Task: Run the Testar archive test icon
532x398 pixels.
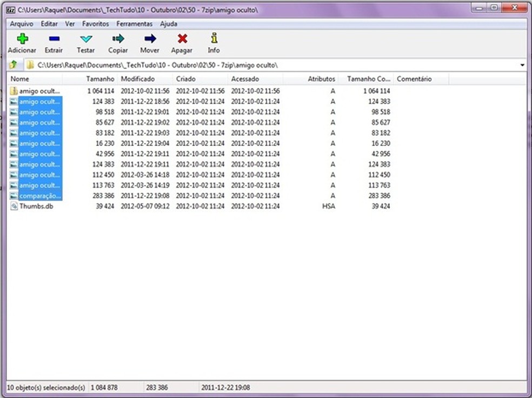Action: (x=85, y=39)
